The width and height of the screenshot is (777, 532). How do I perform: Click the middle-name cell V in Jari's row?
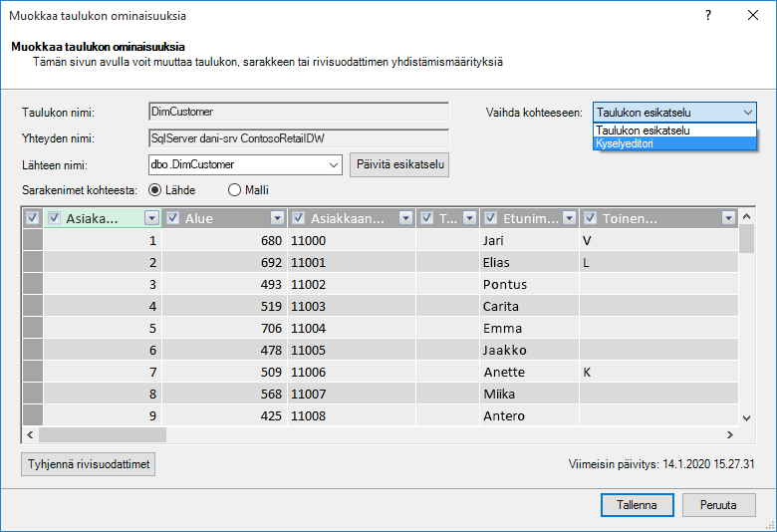[x=658, y=240]
